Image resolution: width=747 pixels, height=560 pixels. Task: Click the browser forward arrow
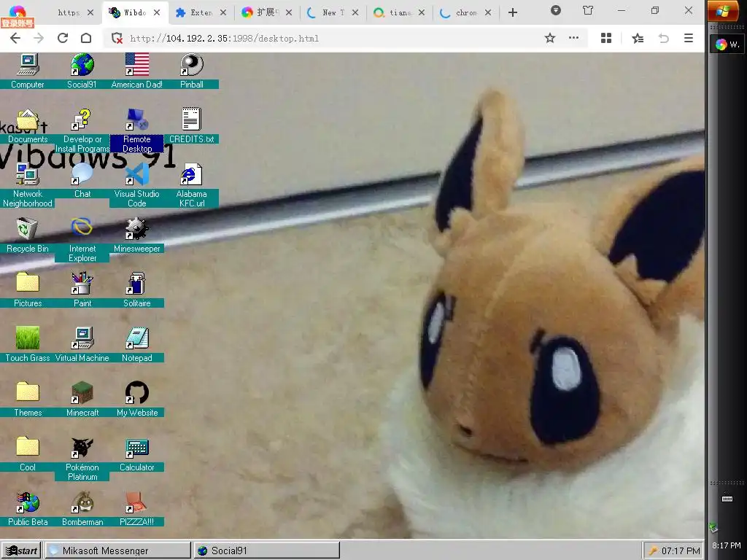click(x=39, y=38)
